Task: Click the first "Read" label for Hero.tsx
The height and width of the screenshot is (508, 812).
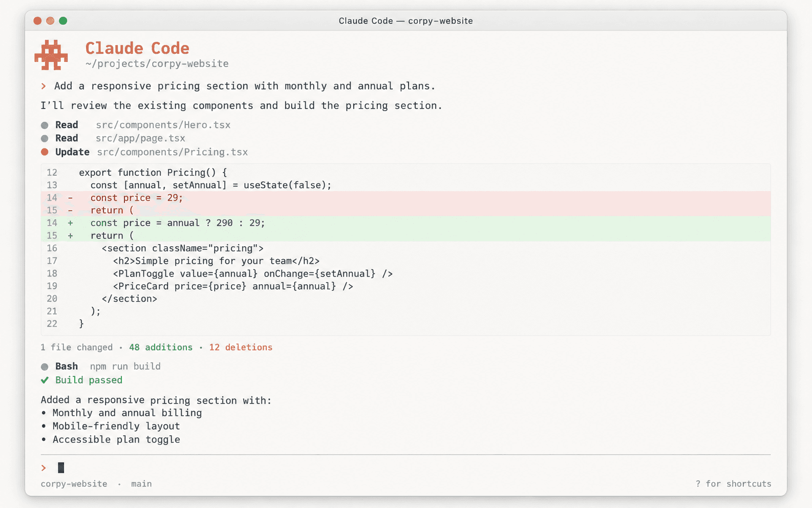Action: tap(67, 125)
